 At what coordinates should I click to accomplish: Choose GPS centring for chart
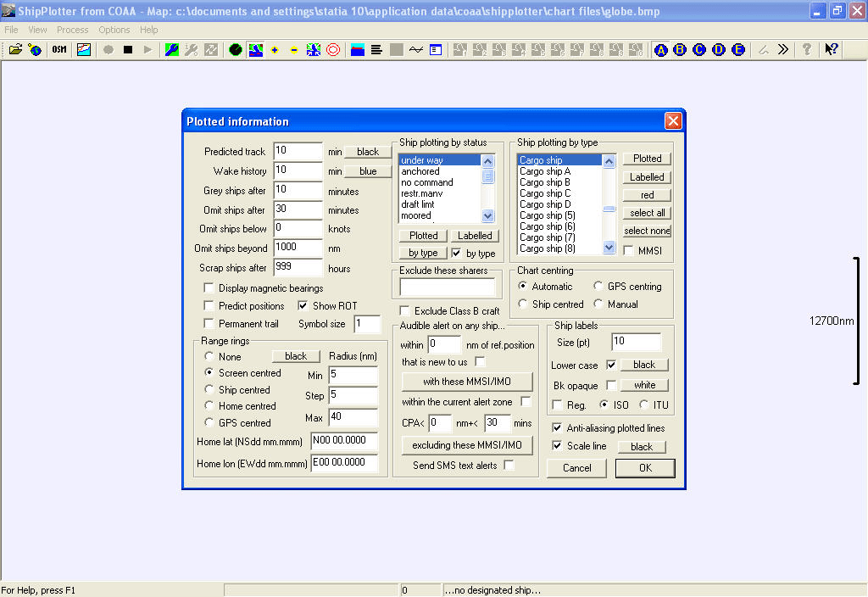[x=598, y=286]
